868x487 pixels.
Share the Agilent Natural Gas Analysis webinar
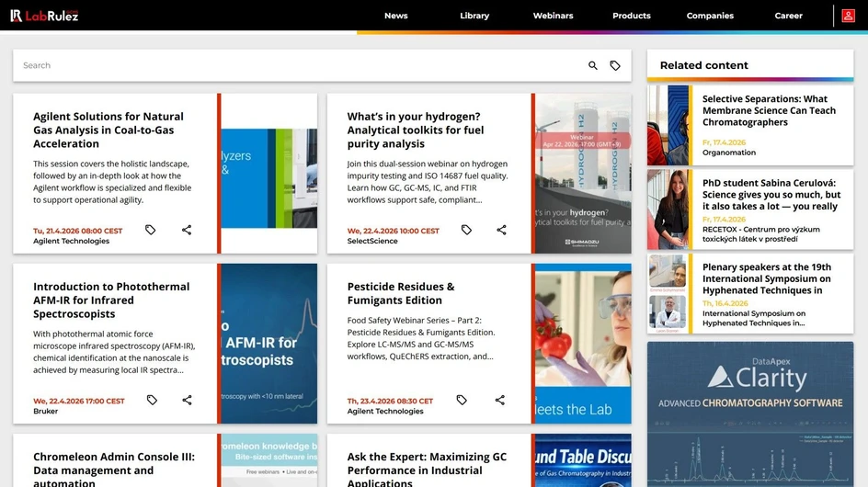pos(187,230)
